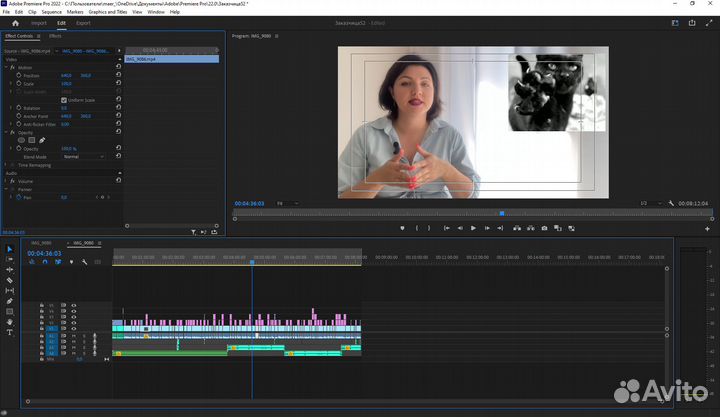Click the Home icon

tap(15, 23)
